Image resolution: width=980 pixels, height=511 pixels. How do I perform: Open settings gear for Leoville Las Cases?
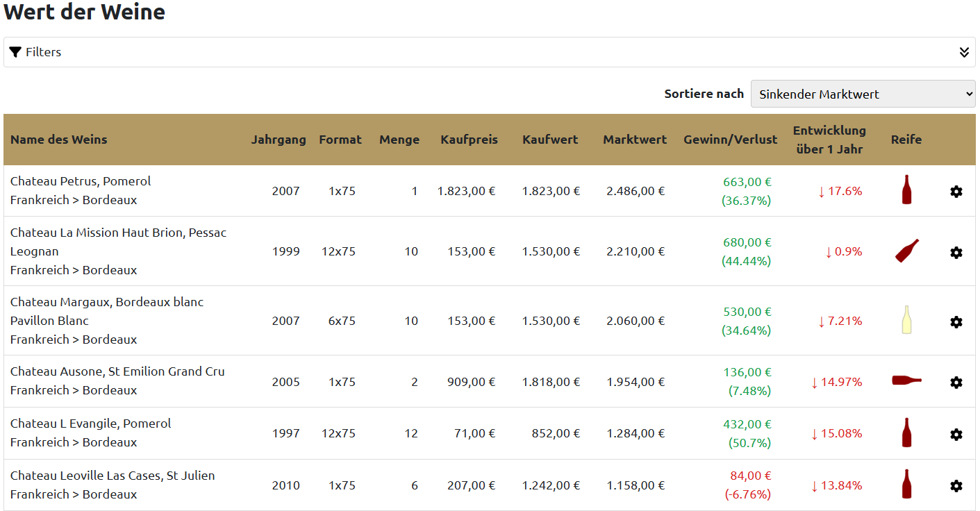point(956,486)
